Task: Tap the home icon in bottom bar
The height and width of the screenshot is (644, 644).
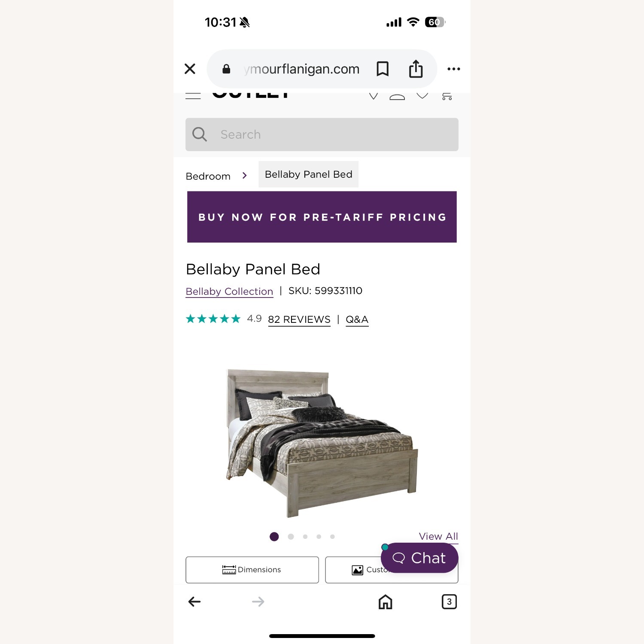Action: click(x=385, y=602)
